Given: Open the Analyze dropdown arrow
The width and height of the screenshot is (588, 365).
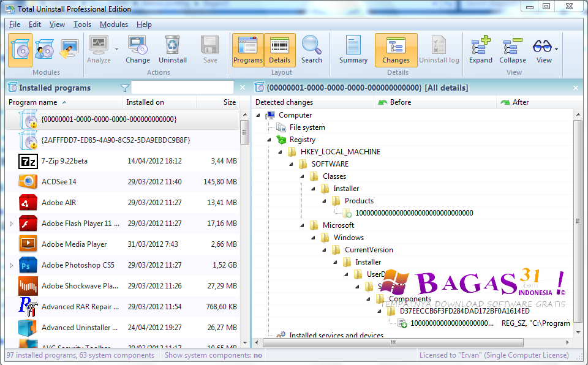Looking at the screenshot, I should coord(116,50).
